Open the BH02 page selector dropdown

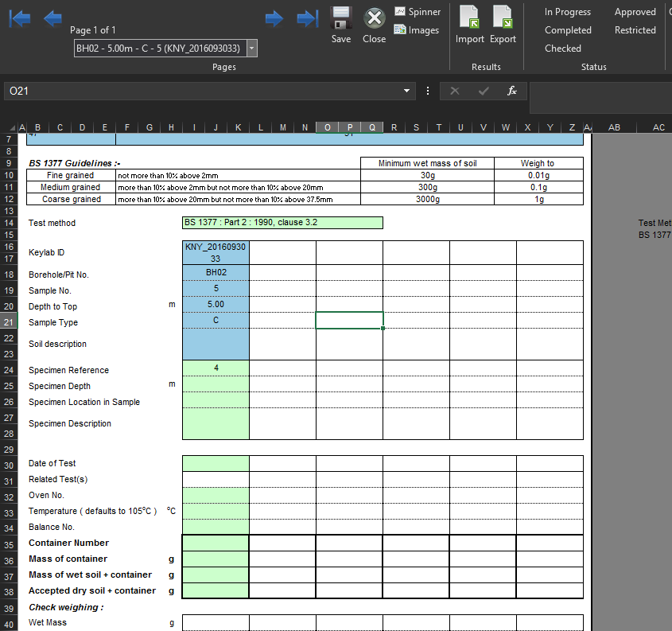[x=250, y=48]
